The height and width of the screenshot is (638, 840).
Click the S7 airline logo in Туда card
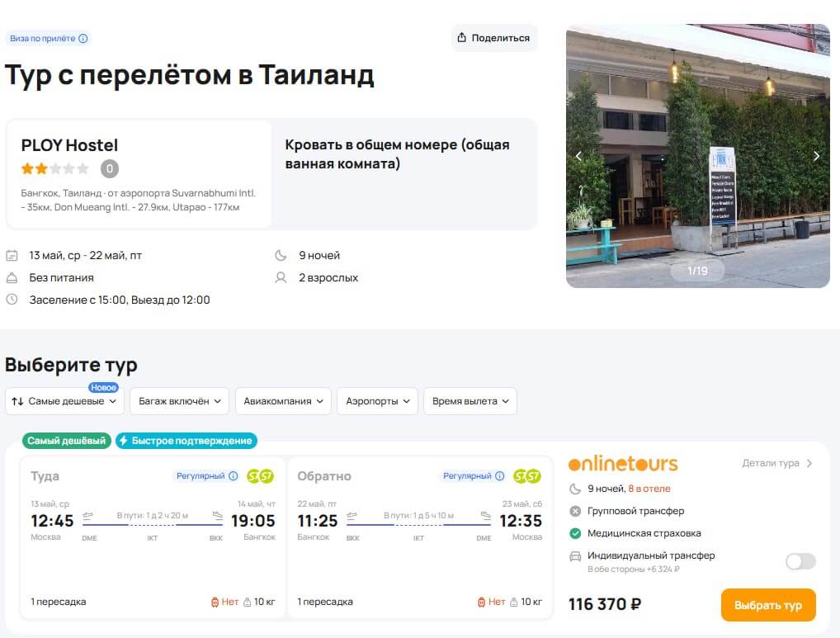pos(260,475)
